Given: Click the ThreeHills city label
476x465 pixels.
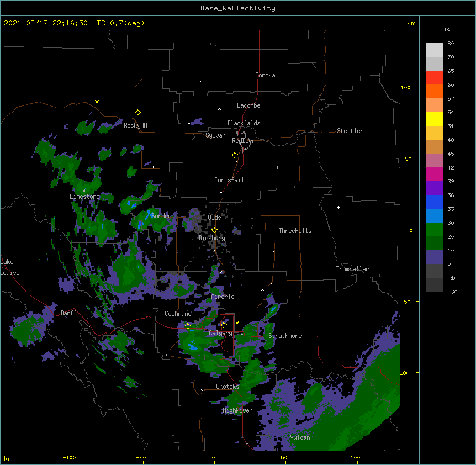Looking at the screenshot, I should pos(295,231).
